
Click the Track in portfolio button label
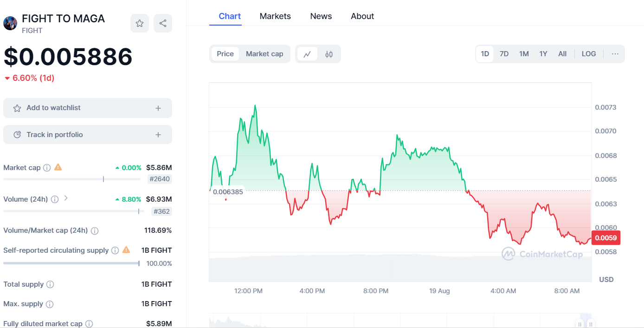click(55, 135)
